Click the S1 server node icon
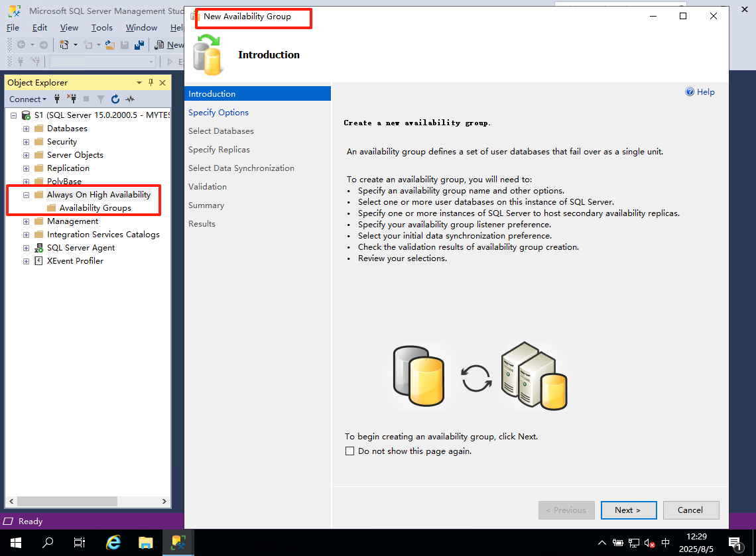This screenshot has width=756, height=556. click(x=26, y=115)
